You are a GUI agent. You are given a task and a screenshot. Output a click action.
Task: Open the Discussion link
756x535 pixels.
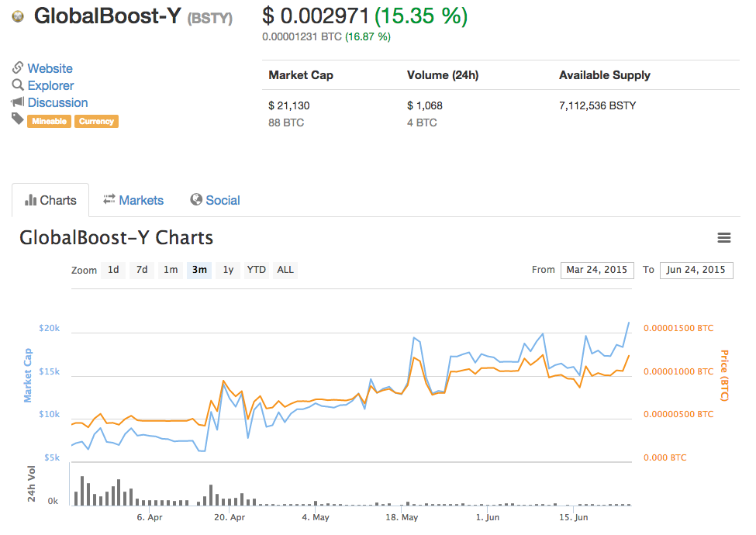58,102
